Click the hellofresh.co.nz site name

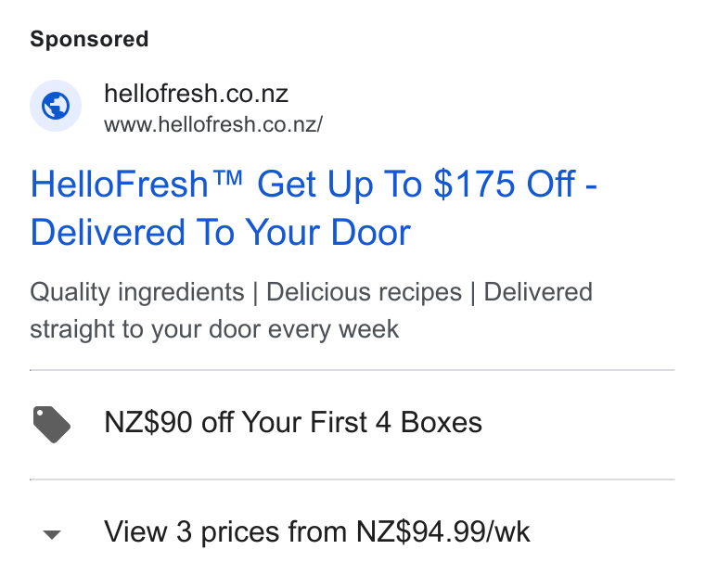196,94
